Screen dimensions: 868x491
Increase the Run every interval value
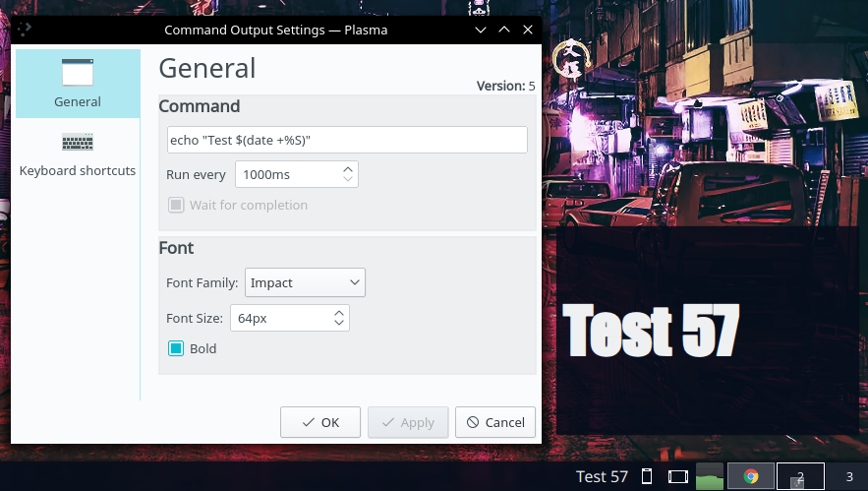click(x=348, y=169)
